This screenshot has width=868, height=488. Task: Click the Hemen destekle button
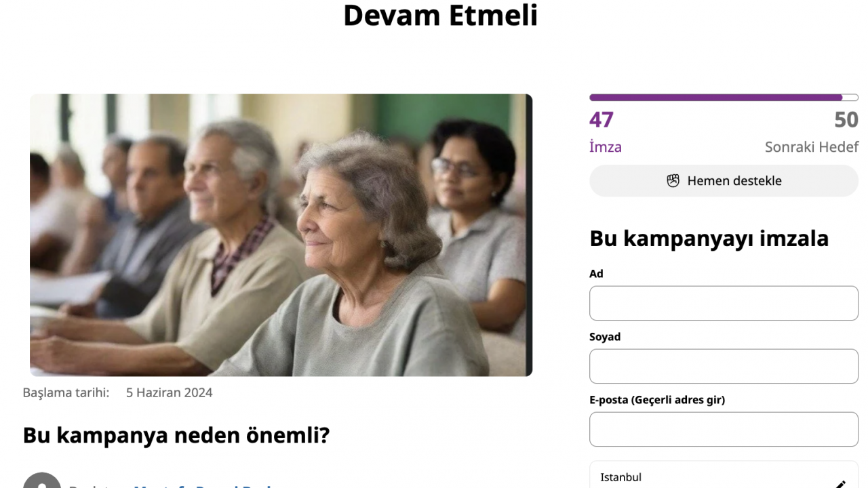[x=724, y=181]
